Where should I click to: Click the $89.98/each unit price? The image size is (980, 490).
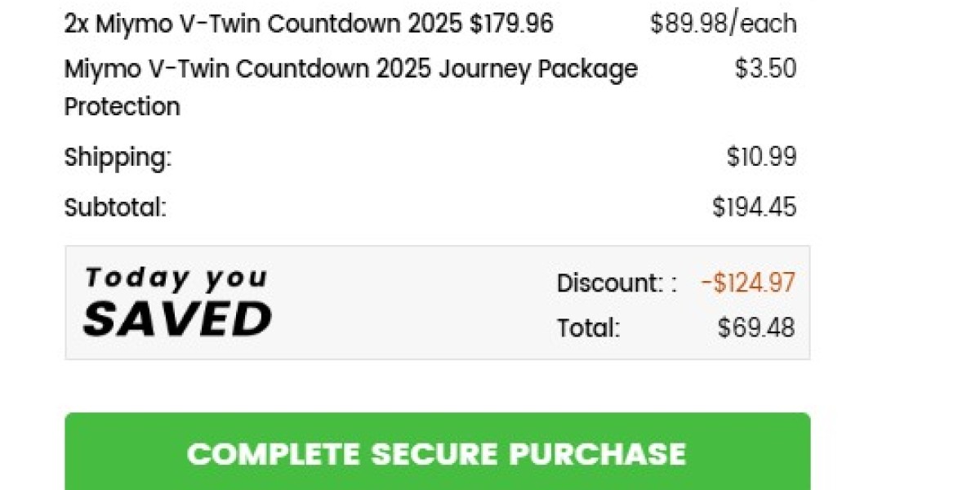coord(723,24)
